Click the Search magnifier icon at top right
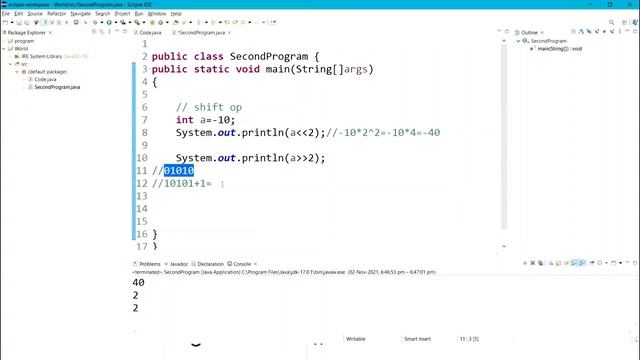640x360 pixels. (611, 22)
